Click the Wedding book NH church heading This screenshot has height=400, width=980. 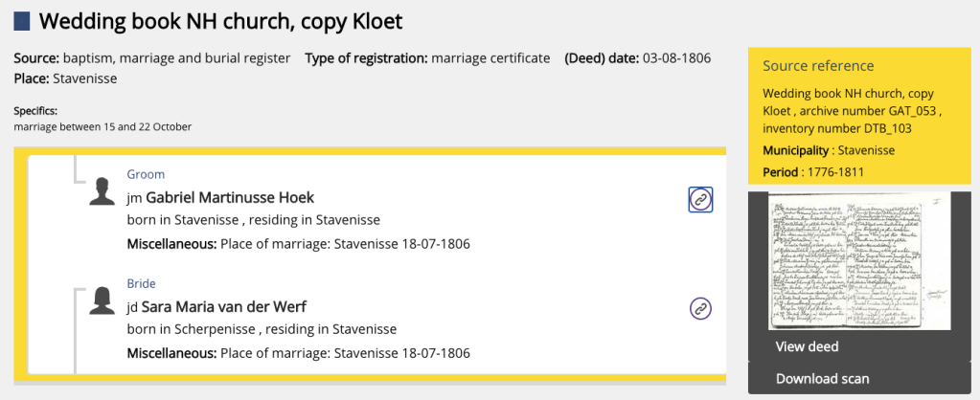(220, 20)
